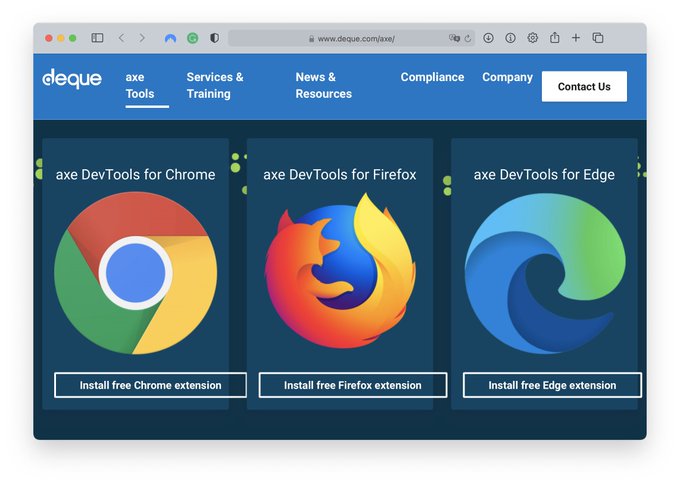Open the Share toolbar icon

pos(555,38)
